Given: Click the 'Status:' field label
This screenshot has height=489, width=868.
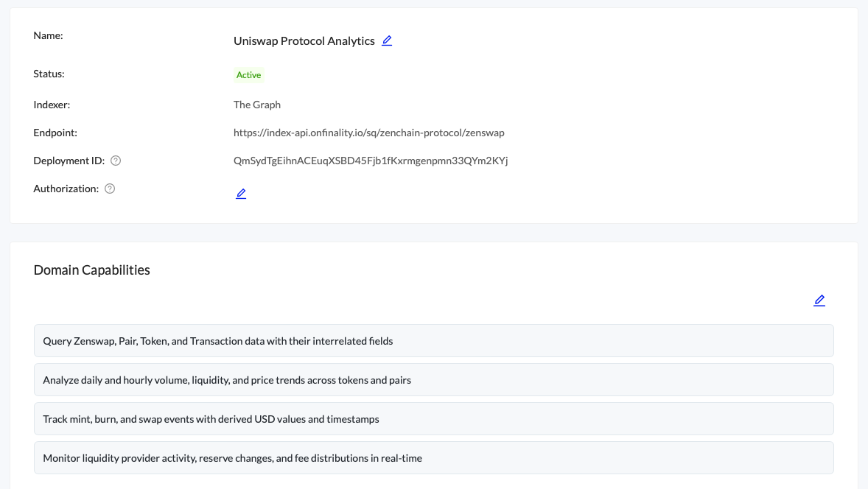Looking at the screenshot, I should click(49, 74).
